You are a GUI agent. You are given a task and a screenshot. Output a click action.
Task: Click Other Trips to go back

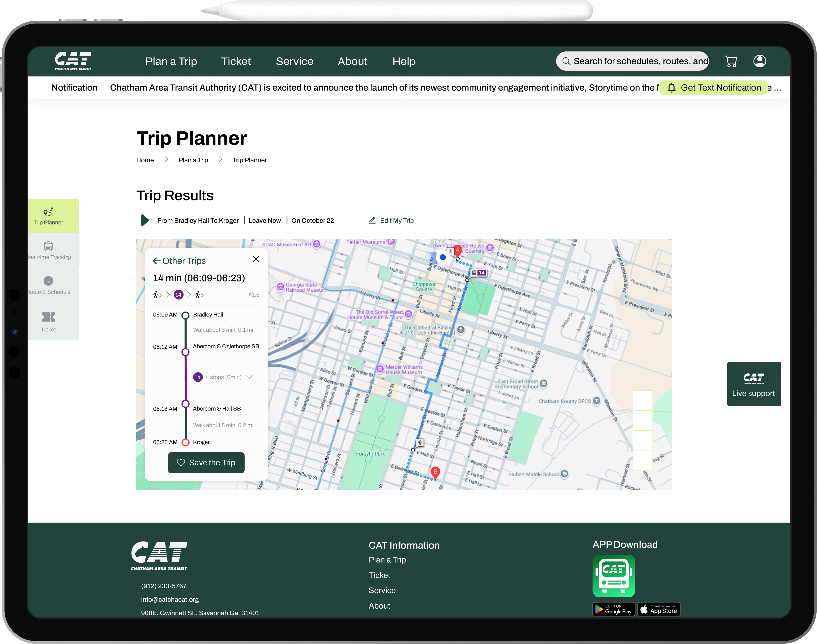(184, 261)
